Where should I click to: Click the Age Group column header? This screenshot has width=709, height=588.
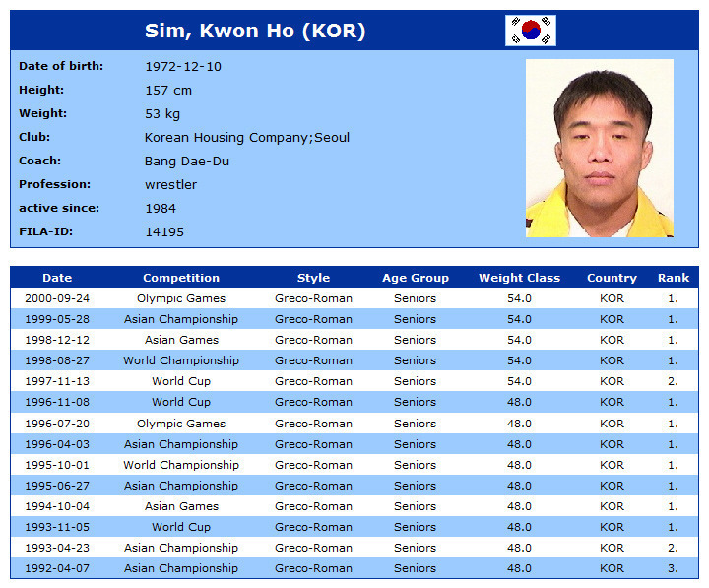[415, 278]
